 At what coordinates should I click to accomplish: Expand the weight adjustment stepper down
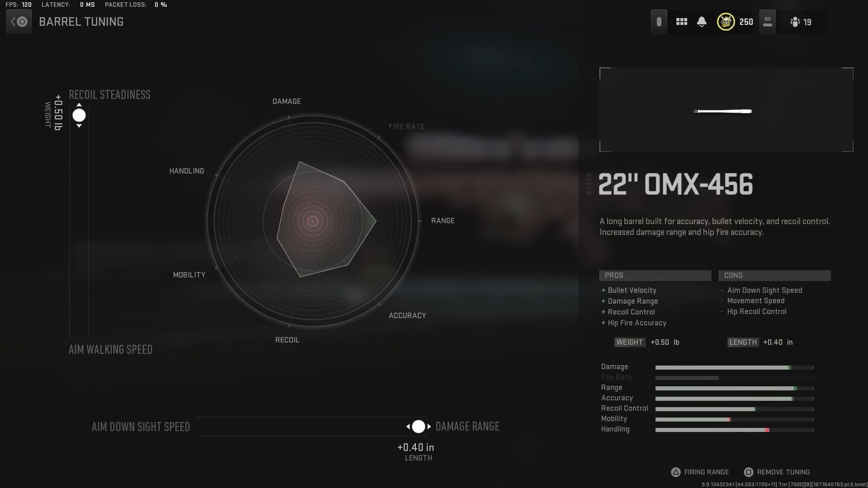pyautogui.click(x=79, y=125)
